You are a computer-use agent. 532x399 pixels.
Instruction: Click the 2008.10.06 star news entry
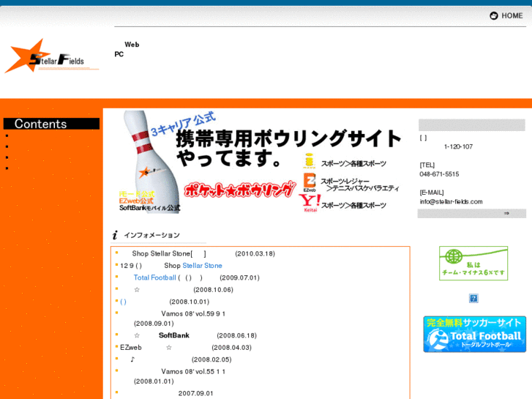[184, 290]
